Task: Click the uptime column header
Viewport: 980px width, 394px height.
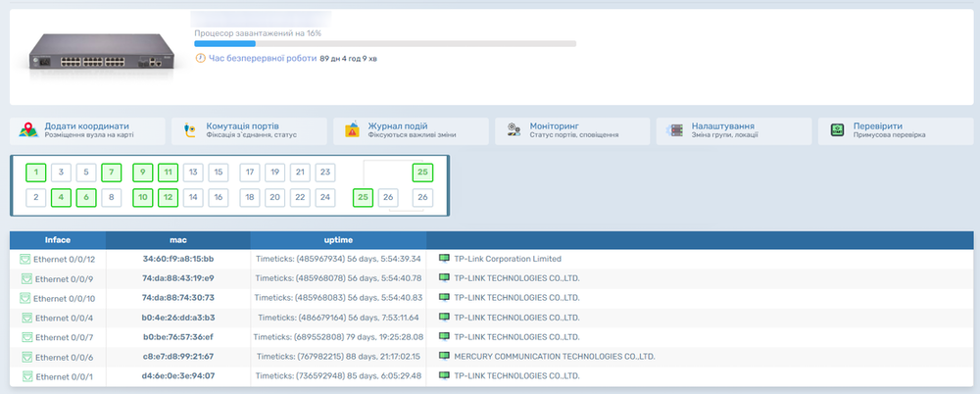Action: point(338,240)
